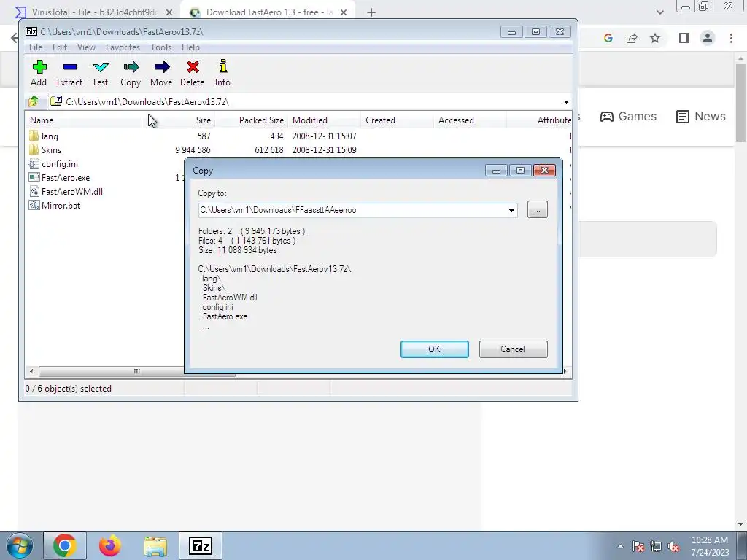This screenshot has height=560, width=747.
Task: Click the horizontal scrollbar thumb
Action: [x=136, y=371]
